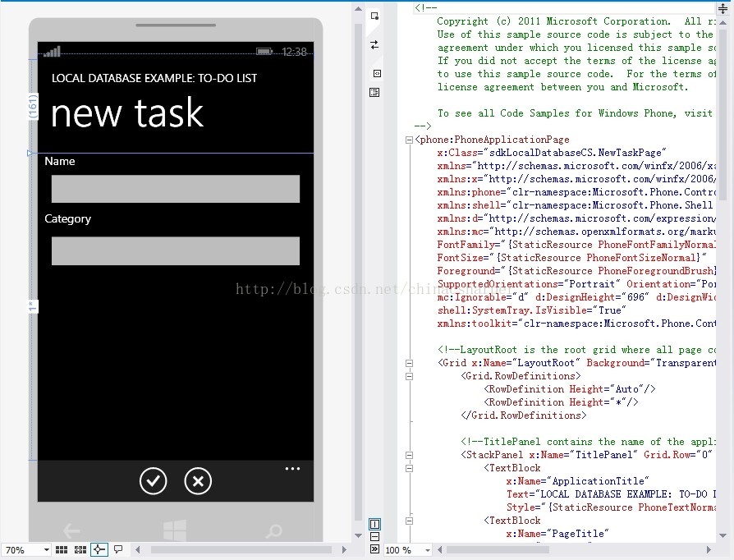The height and width of the screenshot is (560, 734).
Task: Switch to the XAML view tab icon
Action: click(377, 74)
